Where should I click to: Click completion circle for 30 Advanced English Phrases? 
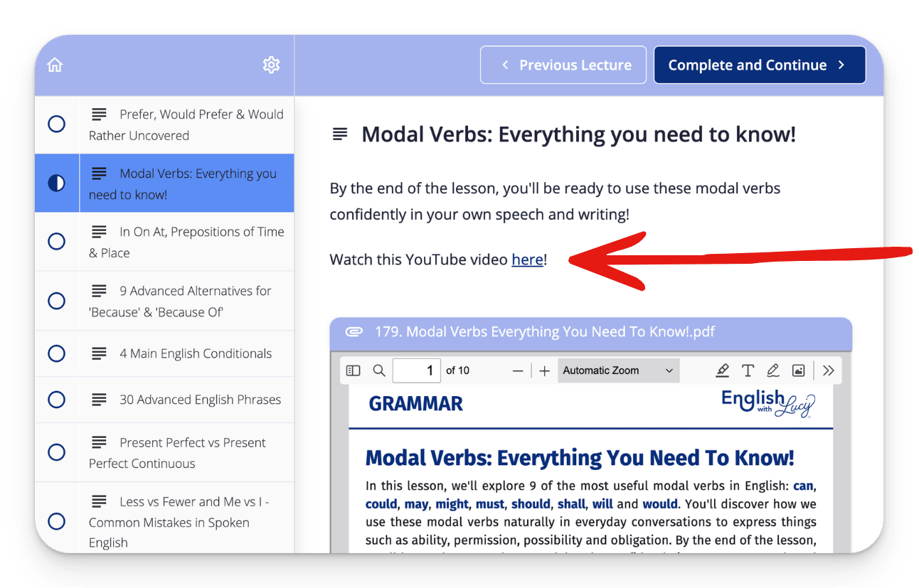pyautogui.click(x=56, y=400)
